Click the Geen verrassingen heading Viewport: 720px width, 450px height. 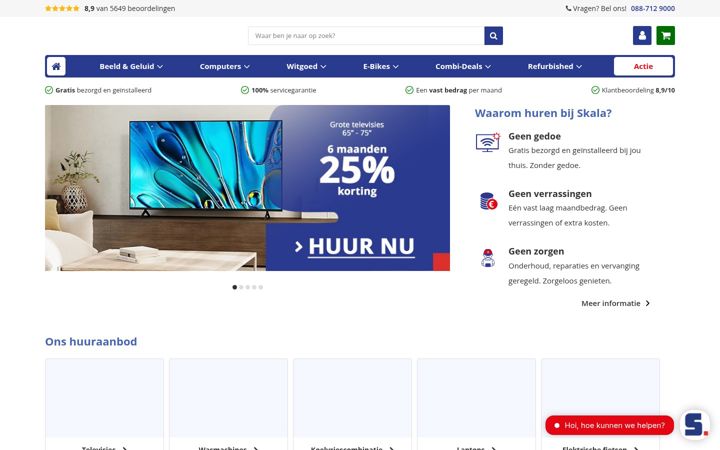550,194
